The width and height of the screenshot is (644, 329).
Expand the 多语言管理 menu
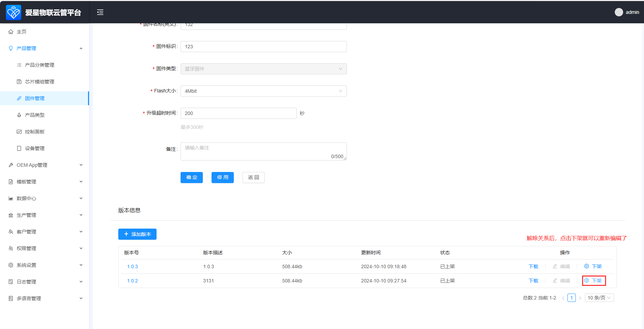click(x=45, y=298)
